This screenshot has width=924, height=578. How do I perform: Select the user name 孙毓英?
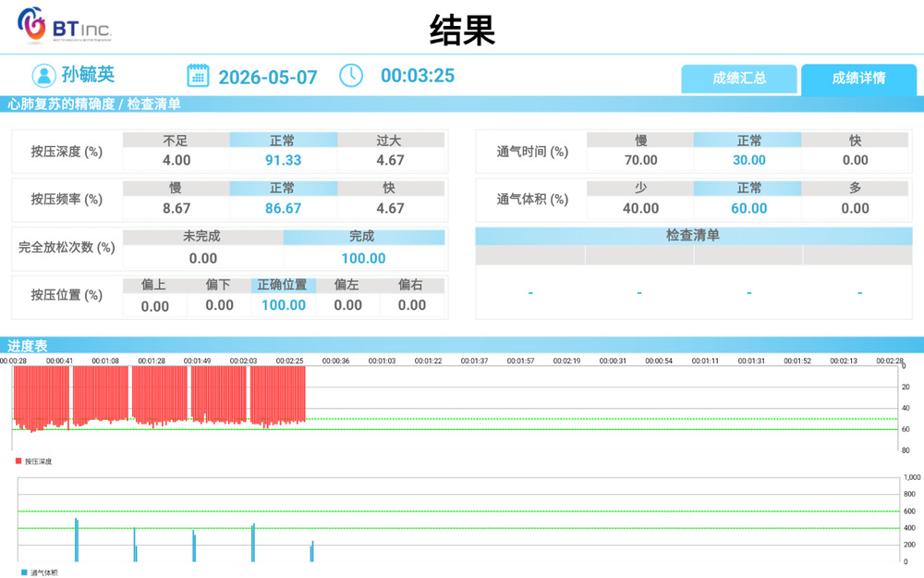pos(88,75)
